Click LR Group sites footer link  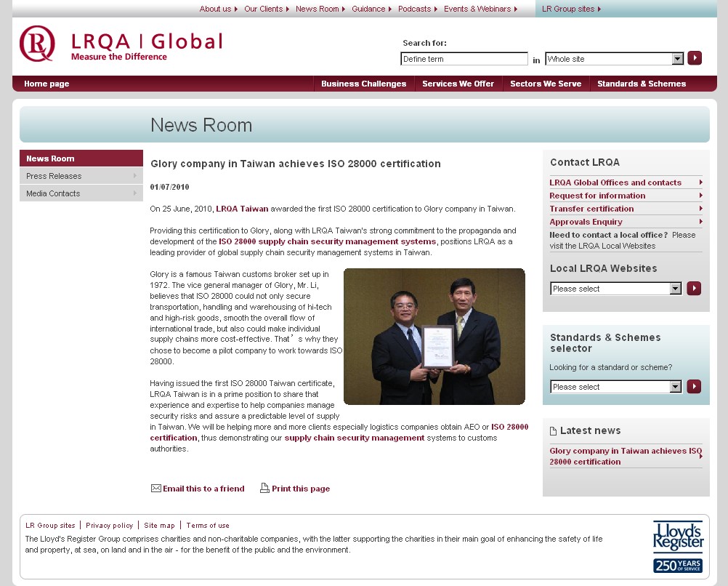tap(50, 525)
